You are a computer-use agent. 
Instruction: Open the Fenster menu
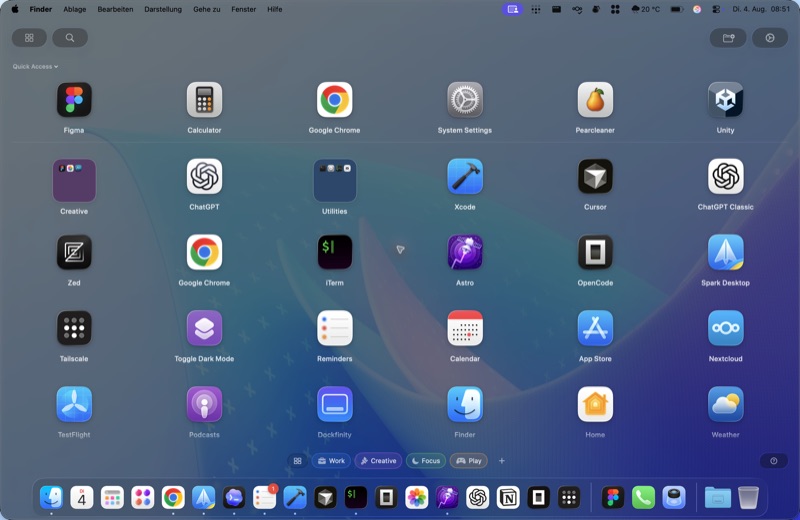tap(243, 9)
